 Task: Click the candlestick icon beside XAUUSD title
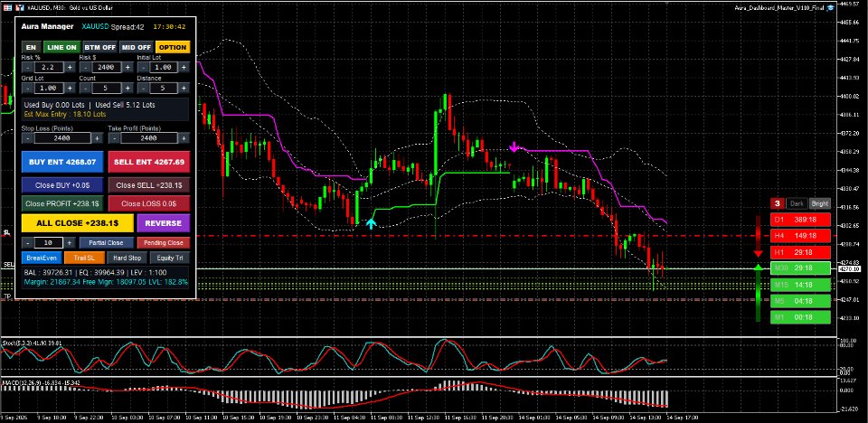pos(20,8)
